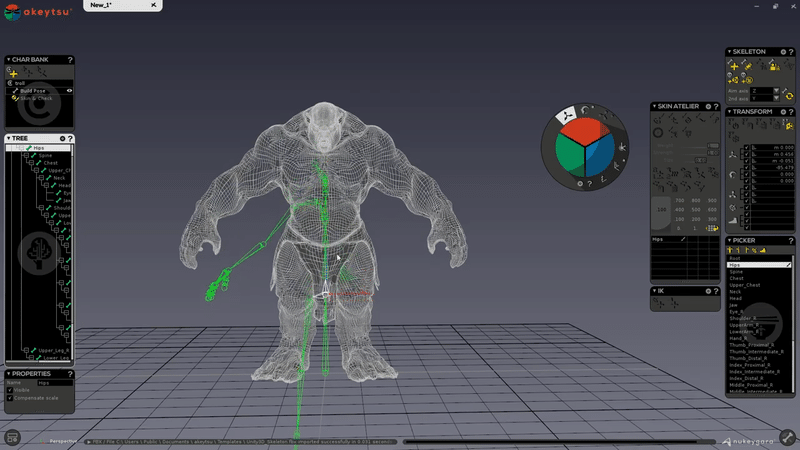
Task: Click the first yellow figure icon in Picker
Action: tap(730, 250)
